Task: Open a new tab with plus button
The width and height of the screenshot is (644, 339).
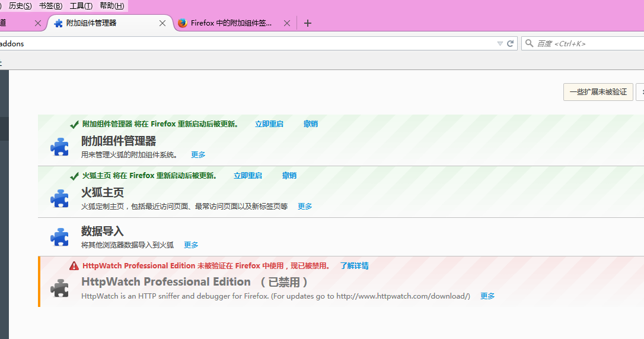Action: tap(308, 23)
